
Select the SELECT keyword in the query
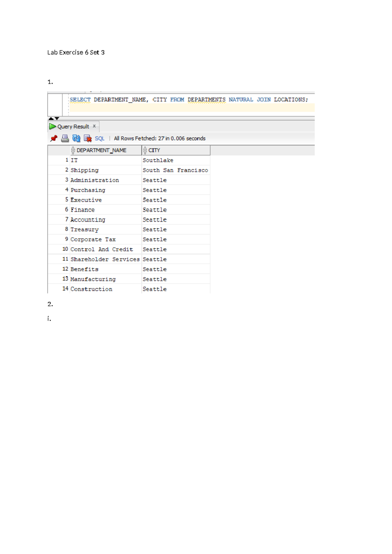(80, 99)
